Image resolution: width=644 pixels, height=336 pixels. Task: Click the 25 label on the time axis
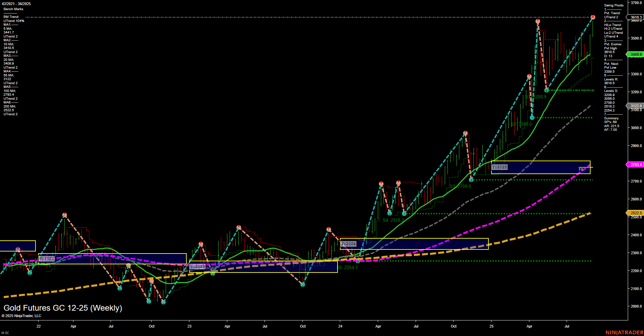491,326
